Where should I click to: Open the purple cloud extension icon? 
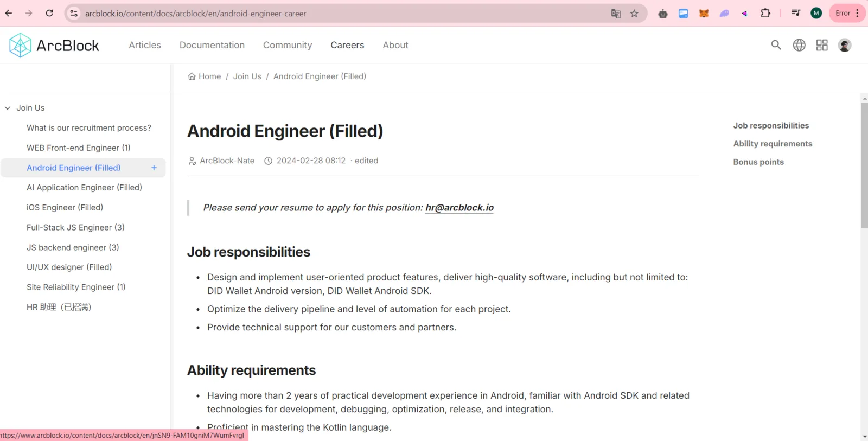[x=724, y=14]
